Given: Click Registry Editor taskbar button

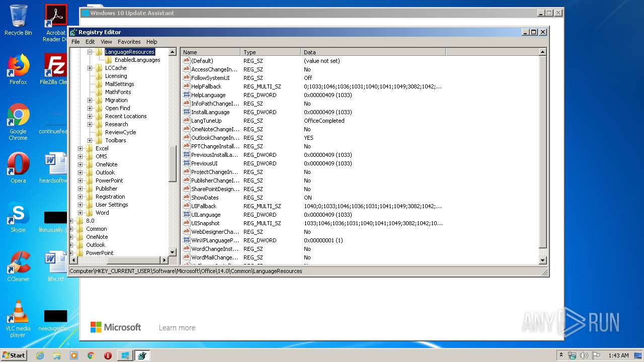Looking at the screenshot, I should [142, 355].
